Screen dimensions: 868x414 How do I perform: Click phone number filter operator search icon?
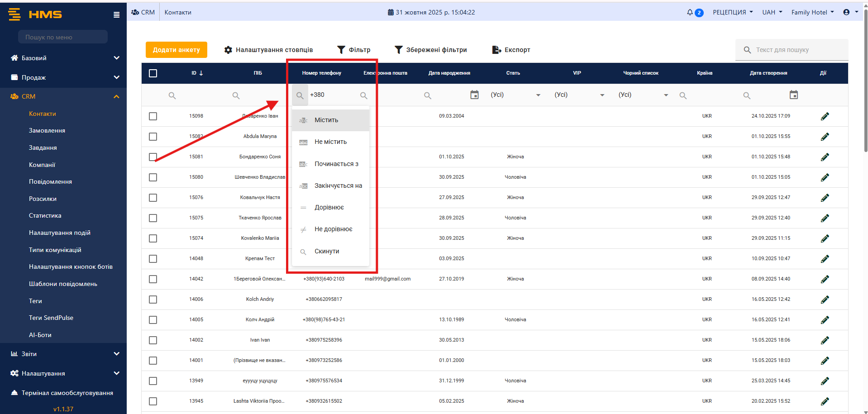[x=300, y=95]
